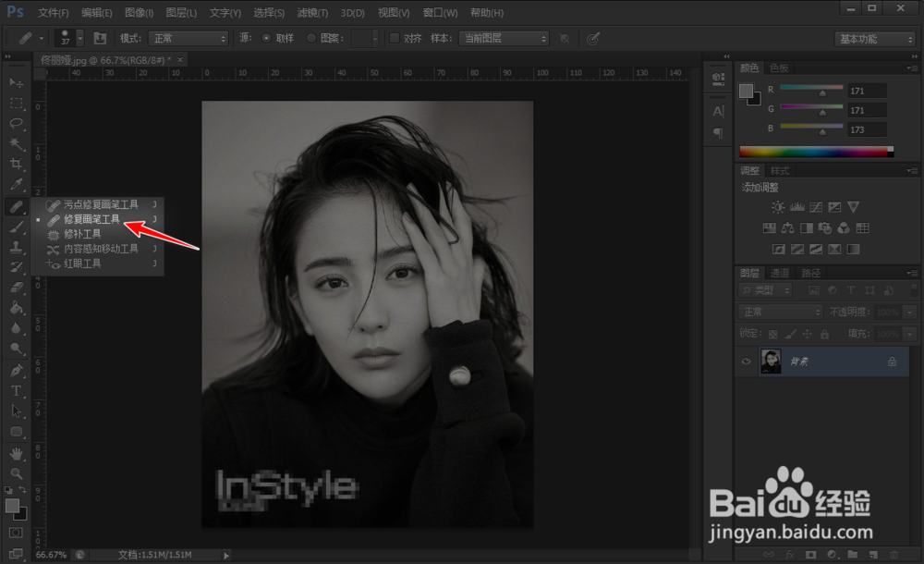This screenshot has width=924, height=564.
Task: Click the B value field 173
Action: click(x=867, y=129)
